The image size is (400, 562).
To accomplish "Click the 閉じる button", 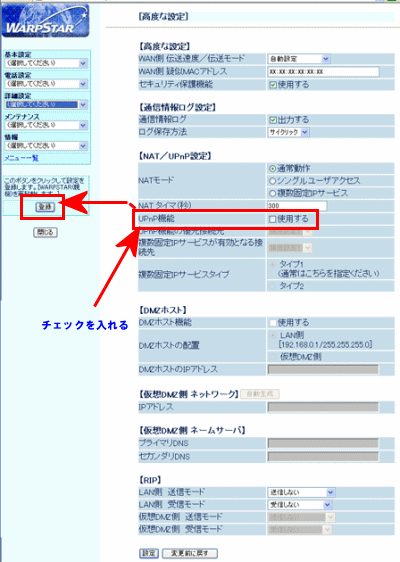I will (x=45, y=232).
